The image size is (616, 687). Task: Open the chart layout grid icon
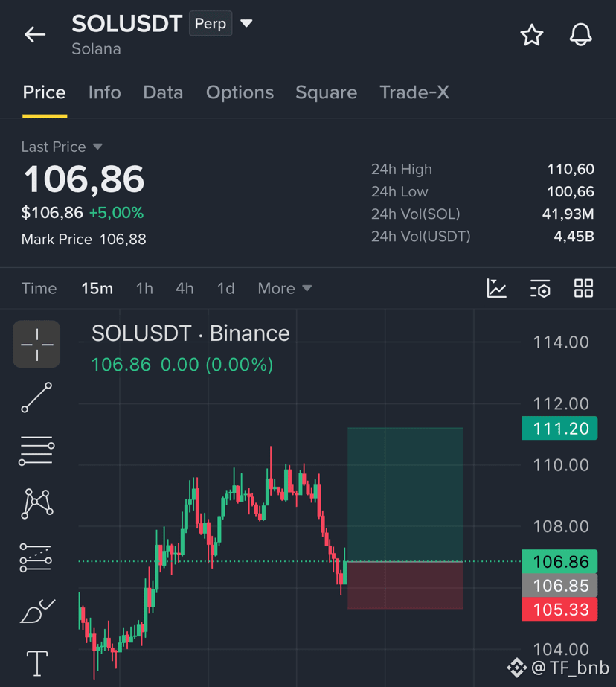(583, 288)
